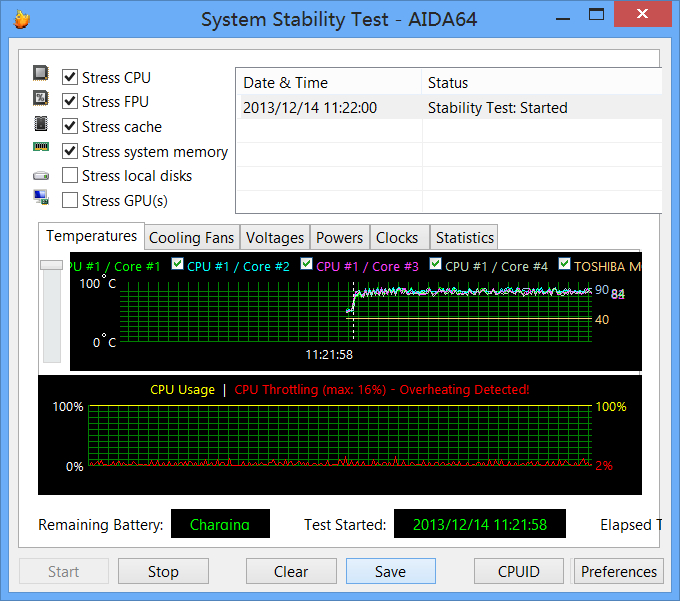680x601 pixels.
Task: Click the cache chip icon beside Stress cache
Action: tap(41, 124)
